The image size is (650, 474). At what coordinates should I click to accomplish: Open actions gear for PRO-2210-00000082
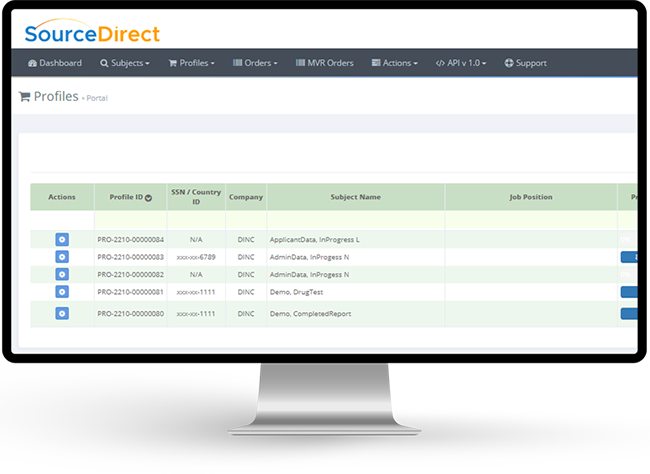pyautogui.click(x=62, y=274)
